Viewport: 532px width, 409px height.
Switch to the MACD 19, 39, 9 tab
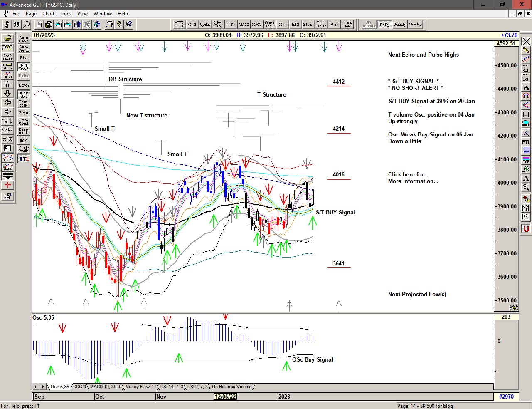coord(106,387)
